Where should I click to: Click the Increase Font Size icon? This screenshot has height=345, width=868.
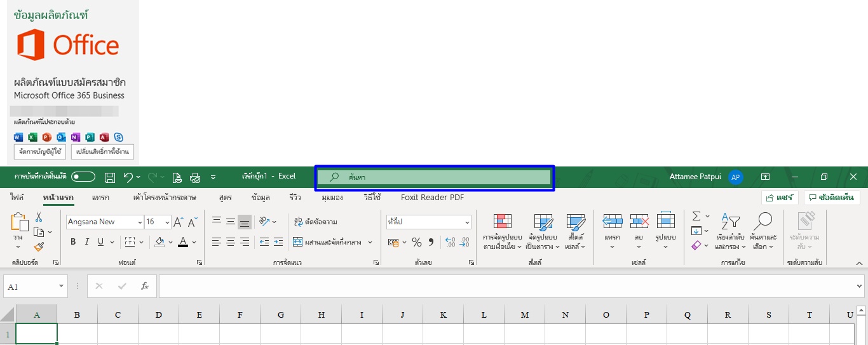click(x=179, y=222)
